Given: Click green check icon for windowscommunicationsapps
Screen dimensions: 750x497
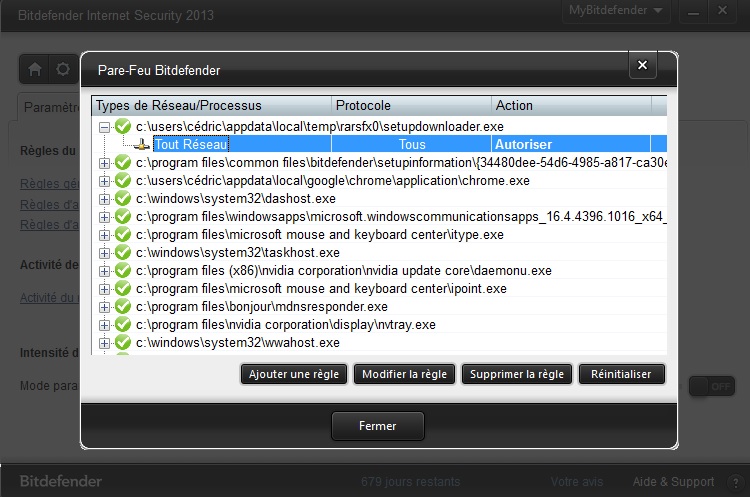Looking at the screenshot, I should tap(123, 217).
